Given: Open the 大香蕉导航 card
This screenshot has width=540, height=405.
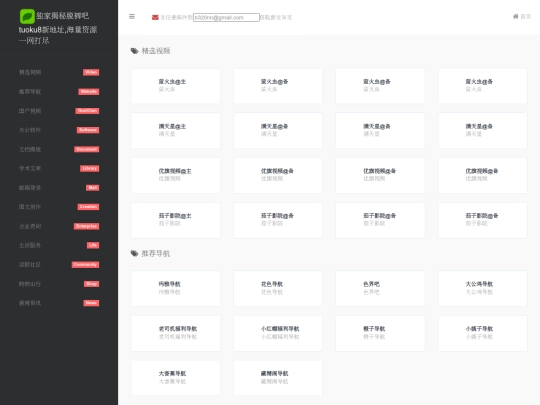Looking at the screenshot, I should [x=176, y=378].
